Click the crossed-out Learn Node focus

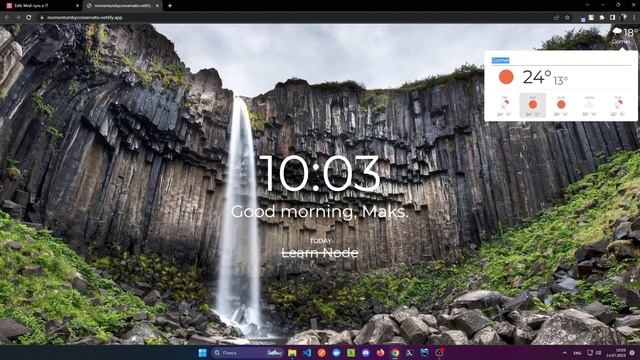pyautogui.click(x=320, y=253)
